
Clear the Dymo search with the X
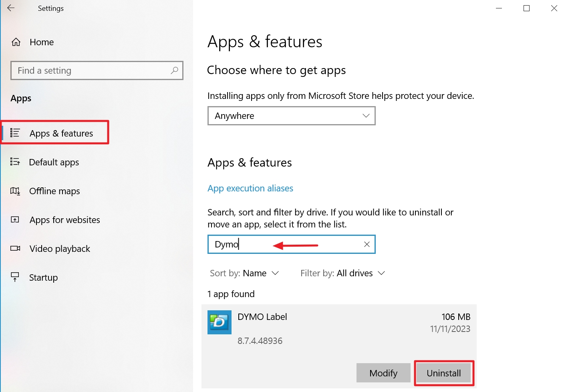(367, 244)
